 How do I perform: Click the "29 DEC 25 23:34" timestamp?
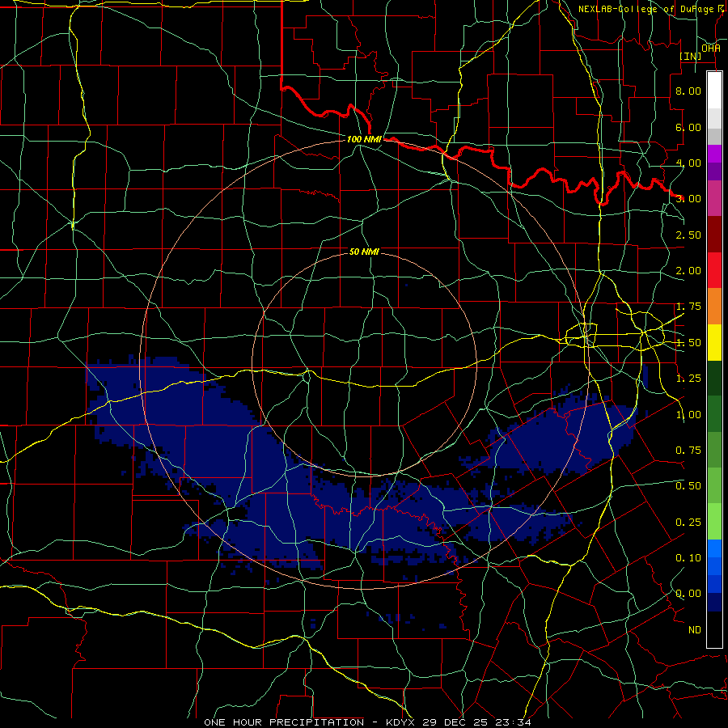[x=476, y=722]
